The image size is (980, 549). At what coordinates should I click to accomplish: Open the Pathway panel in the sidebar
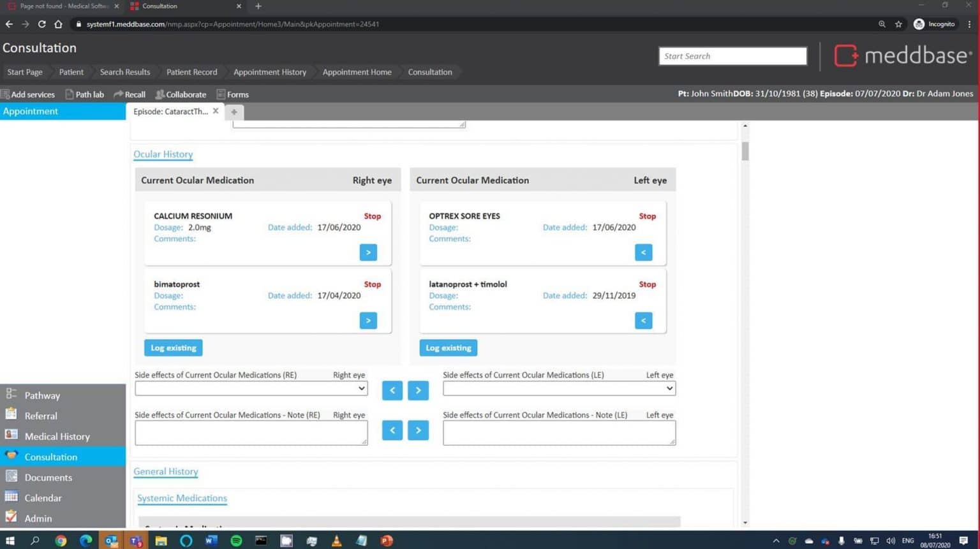tap(42, 395)
